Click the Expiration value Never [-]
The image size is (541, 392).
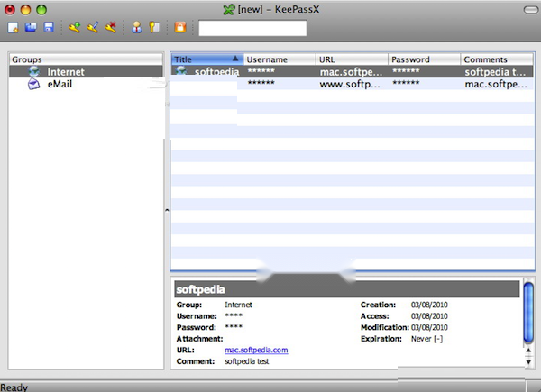(x=426, y=339)
